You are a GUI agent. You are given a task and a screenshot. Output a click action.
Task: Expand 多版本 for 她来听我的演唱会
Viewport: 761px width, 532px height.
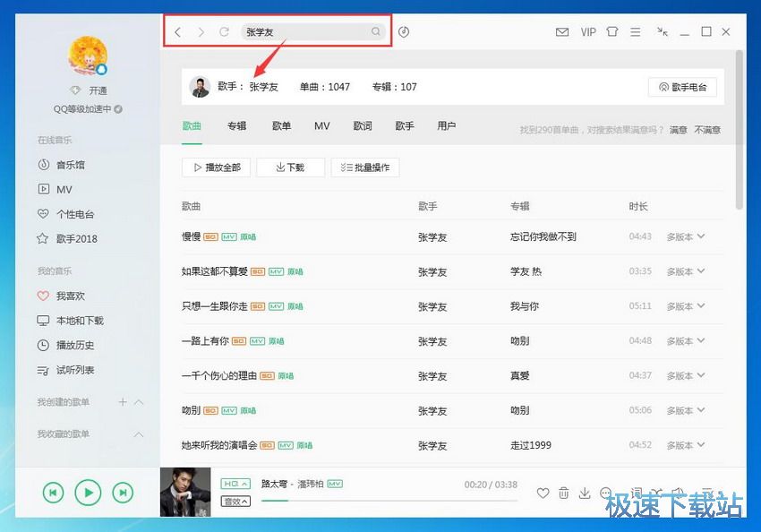click(685, 445)
